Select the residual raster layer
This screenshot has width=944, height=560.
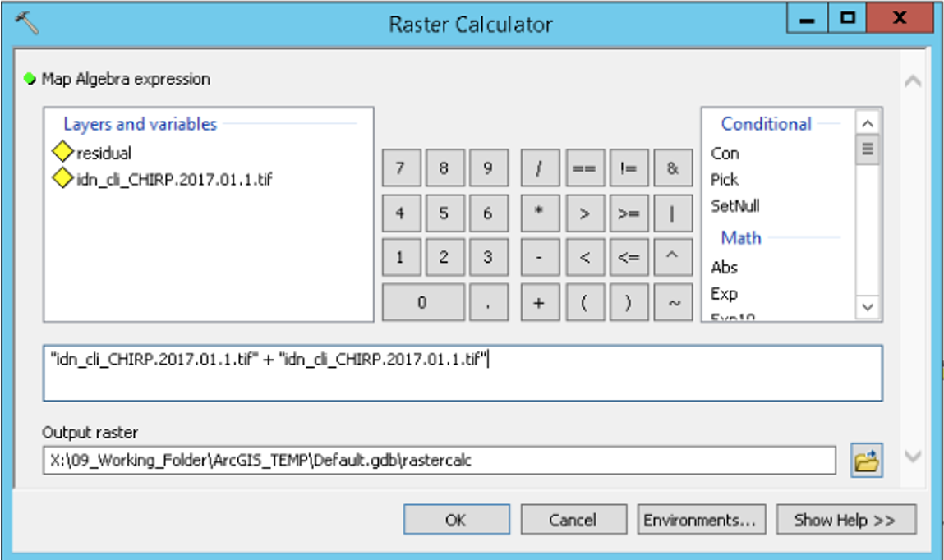coord(104,154)
